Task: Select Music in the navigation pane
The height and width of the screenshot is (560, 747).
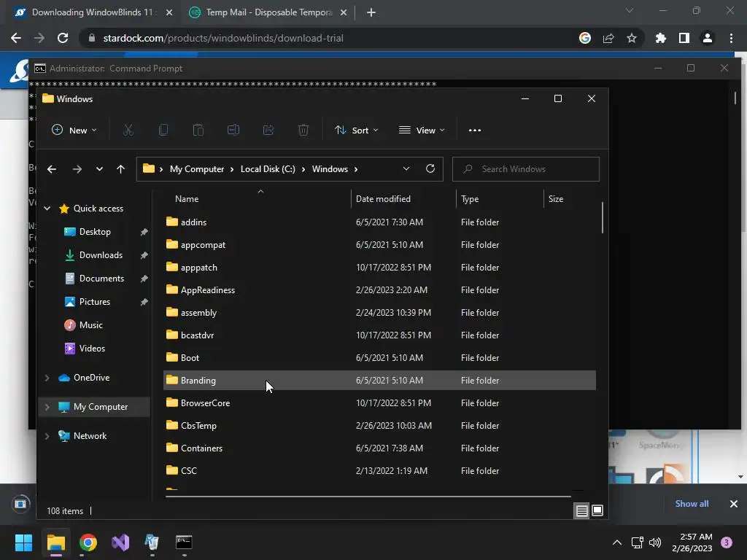Action: (91, 325)
